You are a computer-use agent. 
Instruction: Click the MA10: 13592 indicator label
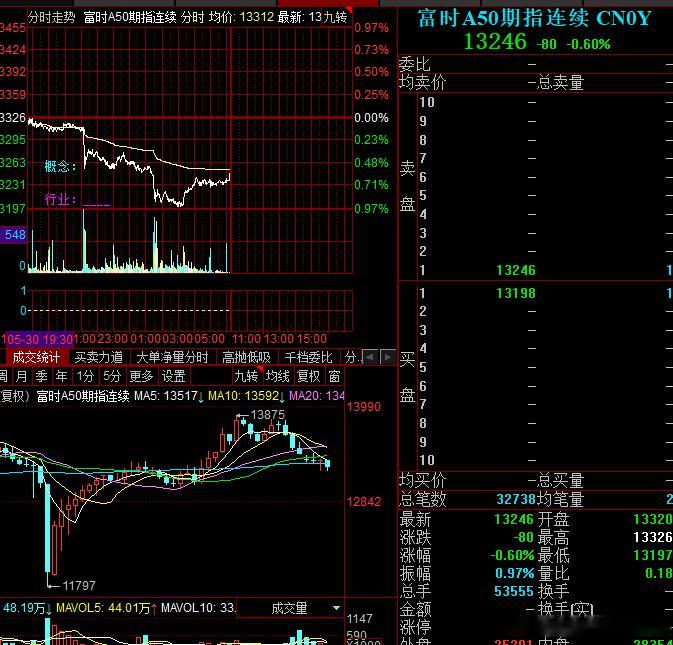point(244,396)
